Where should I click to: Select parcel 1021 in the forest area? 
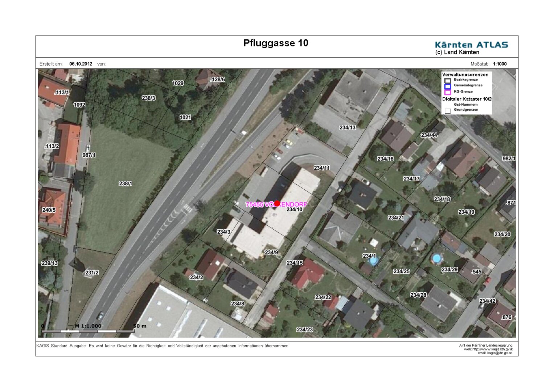tap(185, 117)
